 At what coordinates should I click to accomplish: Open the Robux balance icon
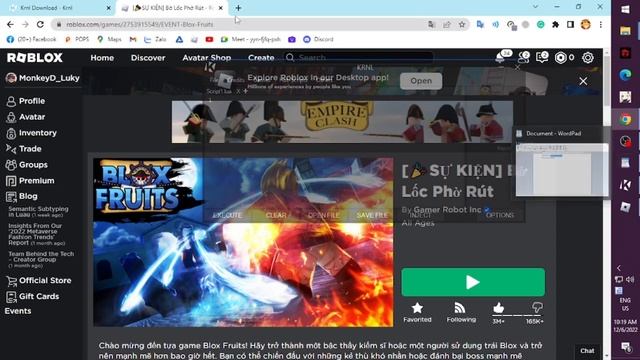560,58
